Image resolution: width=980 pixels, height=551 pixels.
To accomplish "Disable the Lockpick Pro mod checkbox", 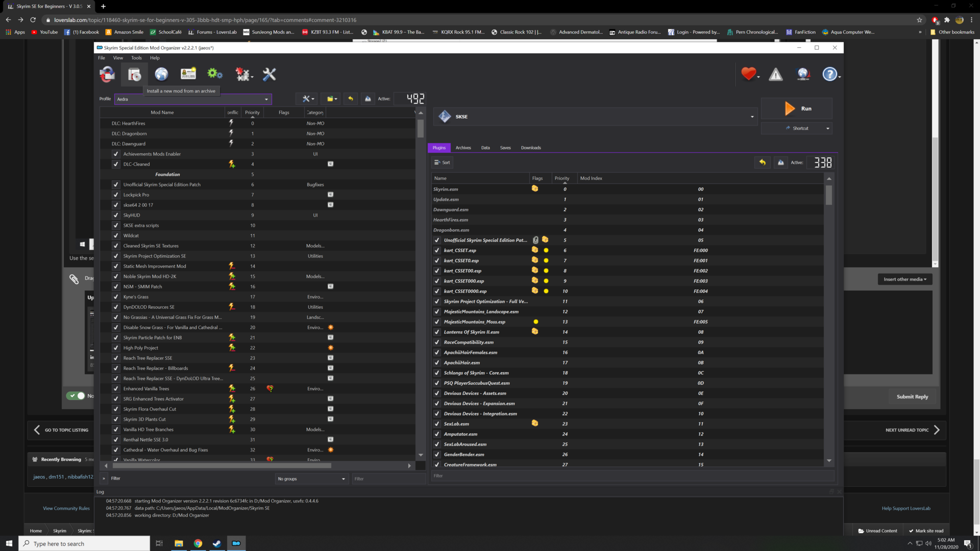I will (116, 195).
